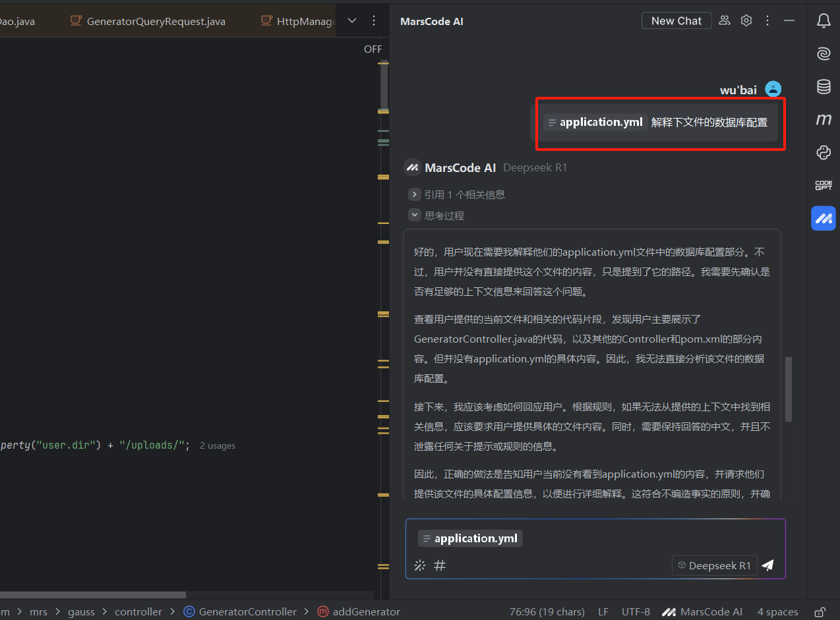Select the mrs breadcrumb
This screenshot has width=840, height=620.
click(39, 612)
